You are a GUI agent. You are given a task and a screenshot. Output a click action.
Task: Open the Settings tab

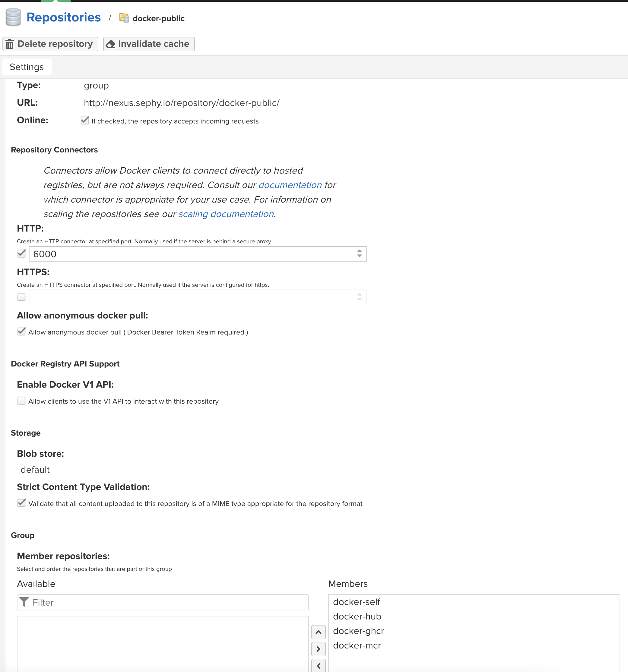click(27, 67)
